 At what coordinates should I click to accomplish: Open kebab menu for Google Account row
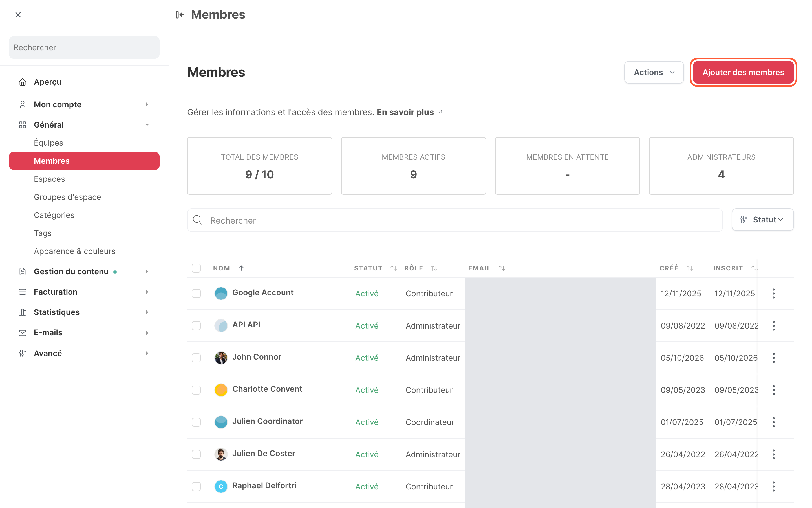[x=773, y=293]
